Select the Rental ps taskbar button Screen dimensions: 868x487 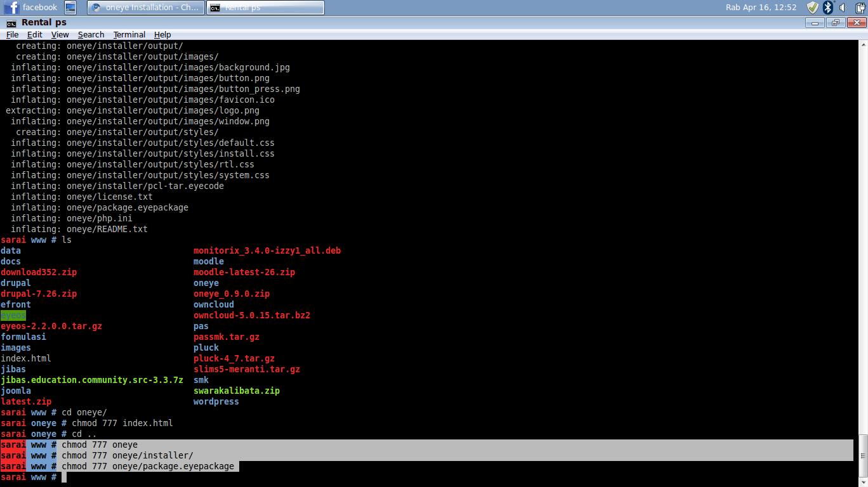265,8
